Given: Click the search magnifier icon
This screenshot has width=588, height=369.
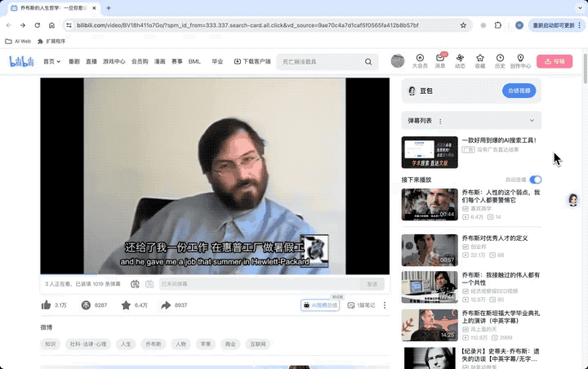Looking at the screenshot, I should coord(368,61).
